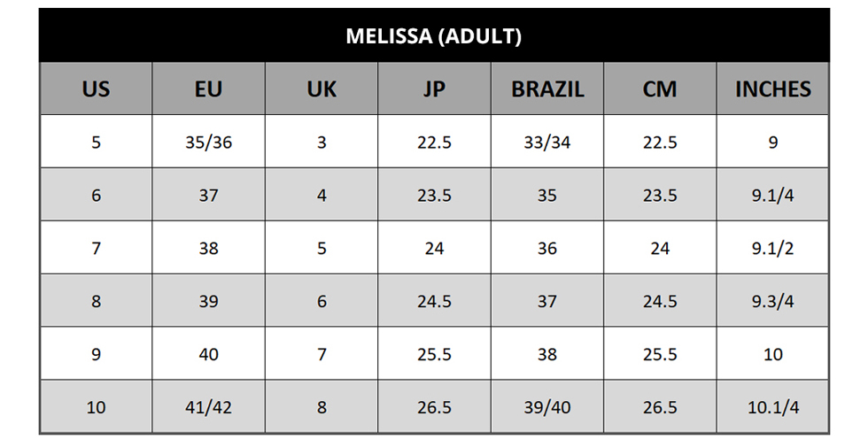
Task: Click the EU size 35/36 cell
Action: coord(208,142)
